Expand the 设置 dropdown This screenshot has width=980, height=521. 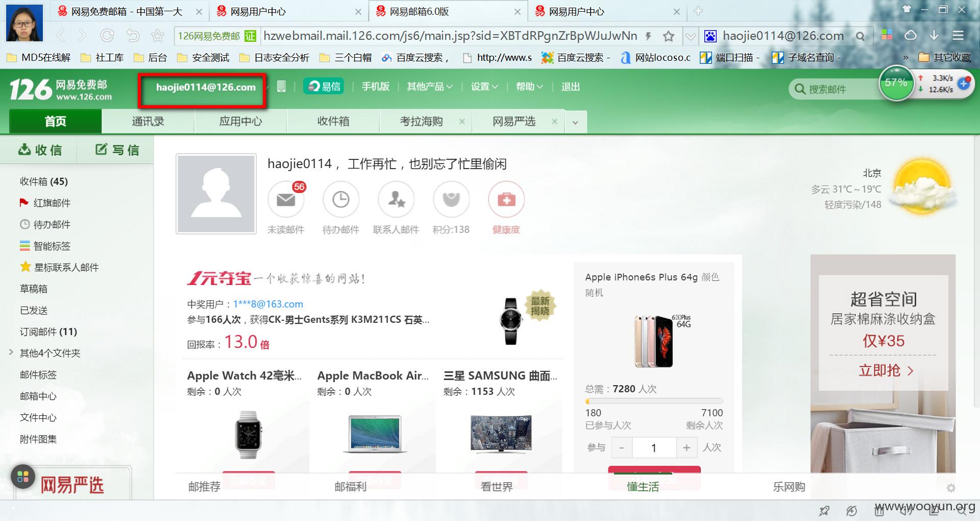[x=484, y=87]
